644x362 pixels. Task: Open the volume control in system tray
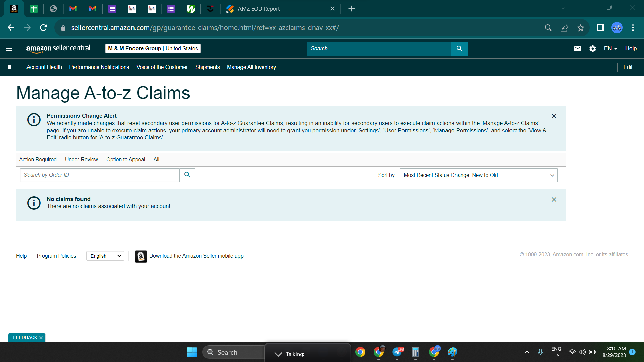pos(582,352)
